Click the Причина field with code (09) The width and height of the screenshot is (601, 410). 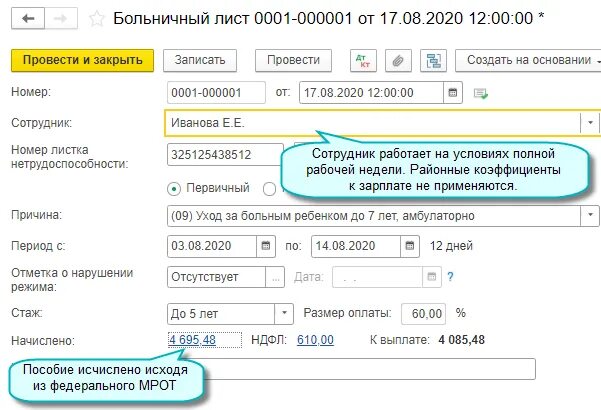coord(374,216)
